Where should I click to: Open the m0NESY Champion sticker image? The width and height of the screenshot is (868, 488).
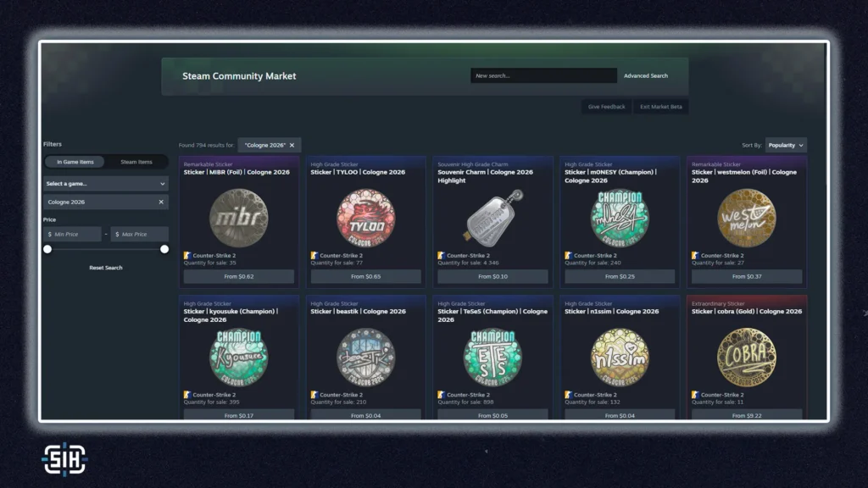point(620,218)
